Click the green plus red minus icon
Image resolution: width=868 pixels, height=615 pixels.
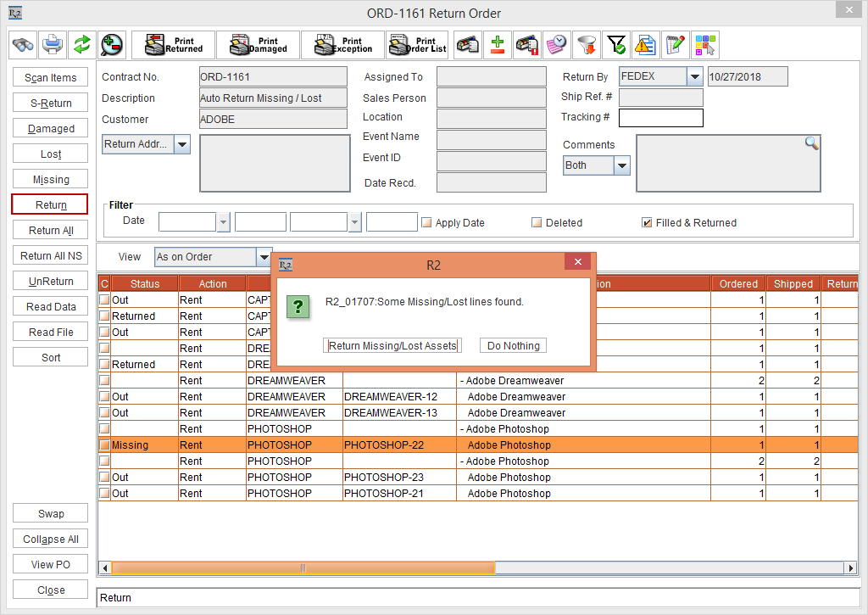point(498,44)
